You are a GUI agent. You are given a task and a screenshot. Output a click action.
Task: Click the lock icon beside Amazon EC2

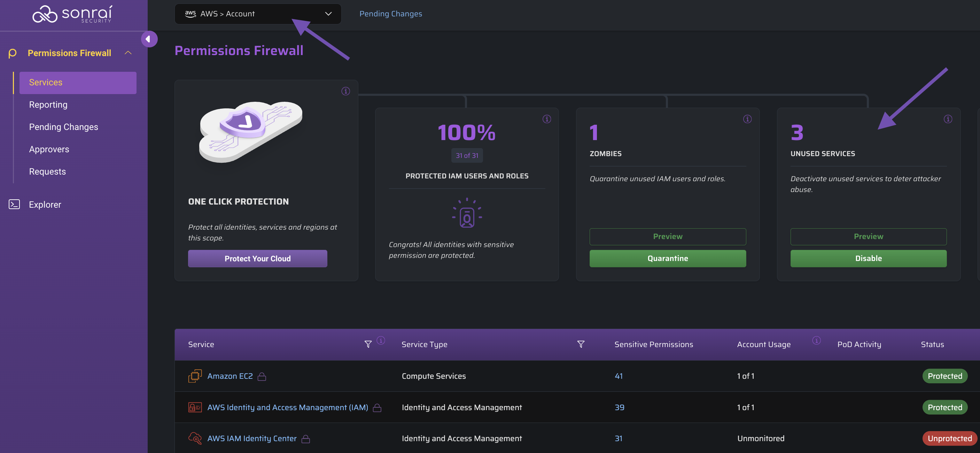[x=262, y=376]
